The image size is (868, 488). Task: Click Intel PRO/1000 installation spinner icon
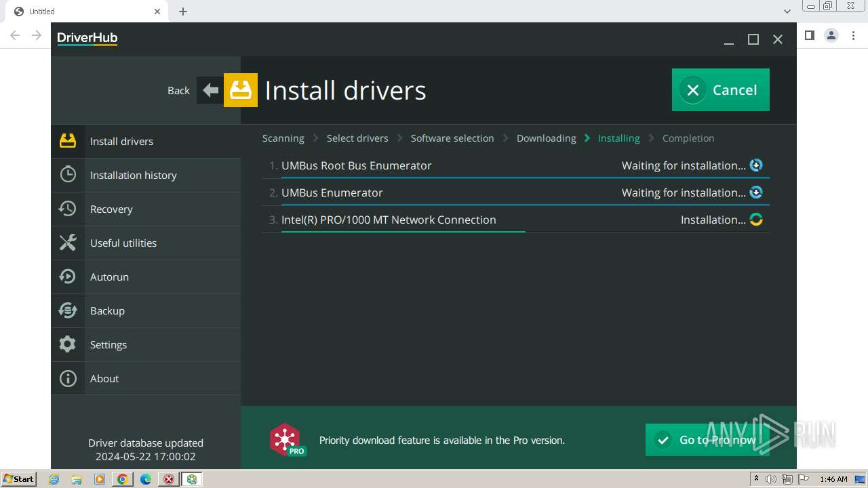(756, 220)
